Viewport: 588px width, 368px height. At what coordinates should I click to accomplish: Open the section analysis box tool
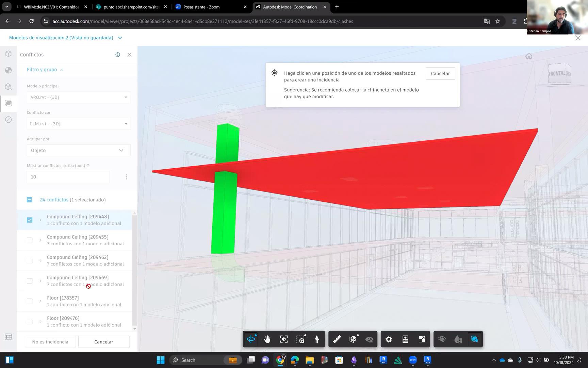point(353,339)
